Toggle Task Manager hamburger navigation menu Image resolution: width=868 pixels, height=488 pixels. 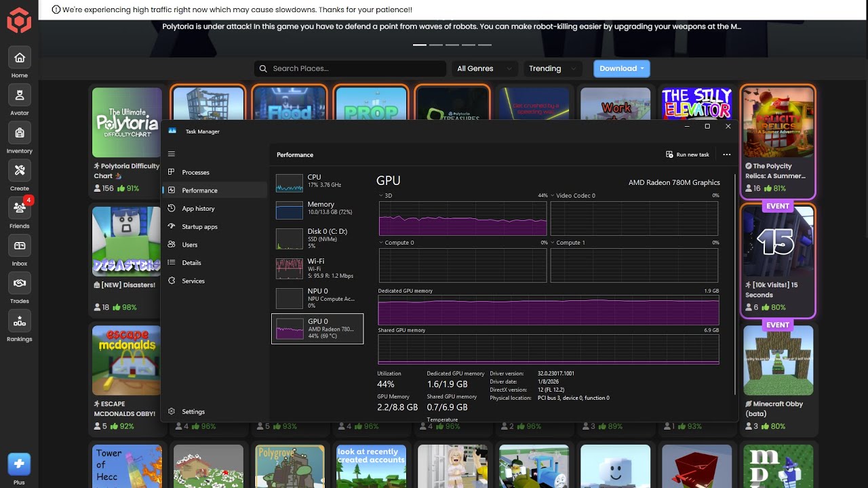(172, 154)
